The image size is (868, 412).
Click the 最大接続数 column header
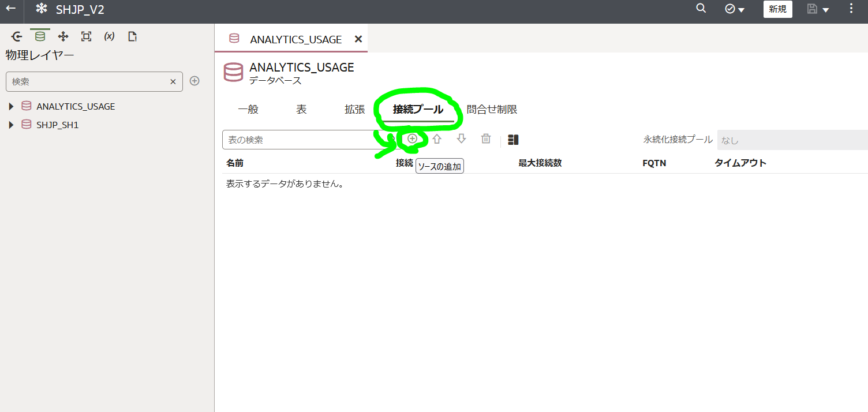[540, 163]
